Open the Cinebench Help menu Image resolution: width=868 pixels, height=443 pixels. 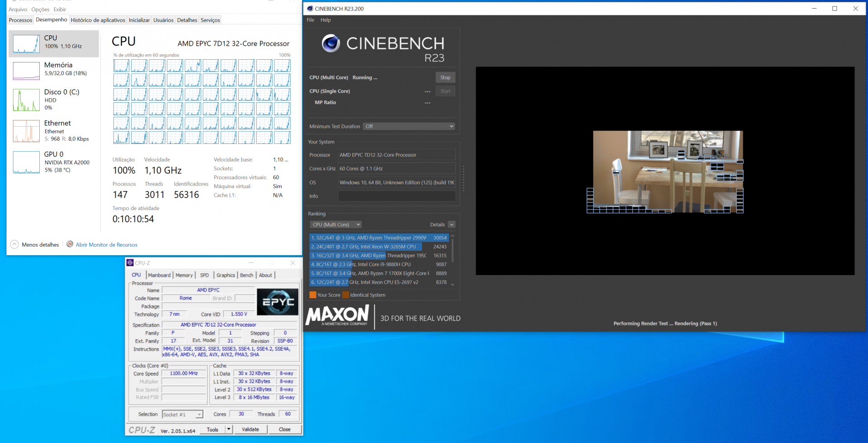pyautogui.click(x=325, y=20)
